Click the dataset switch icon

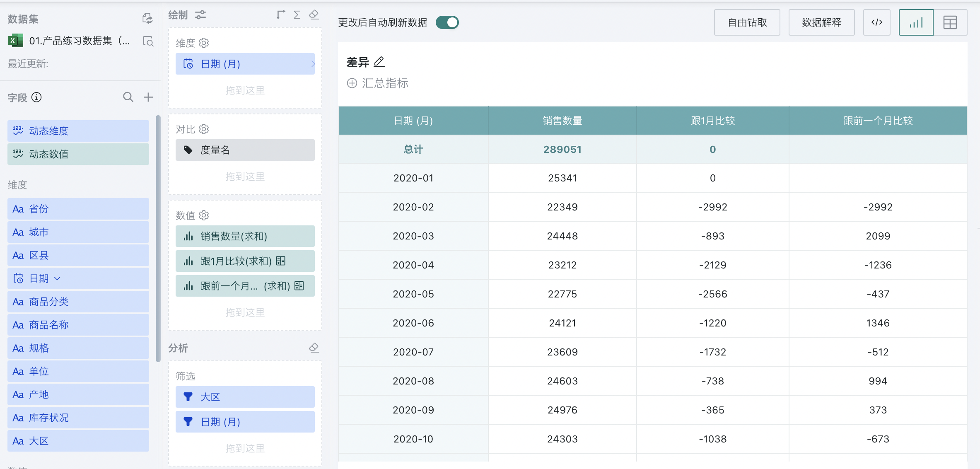pos(147,19)
